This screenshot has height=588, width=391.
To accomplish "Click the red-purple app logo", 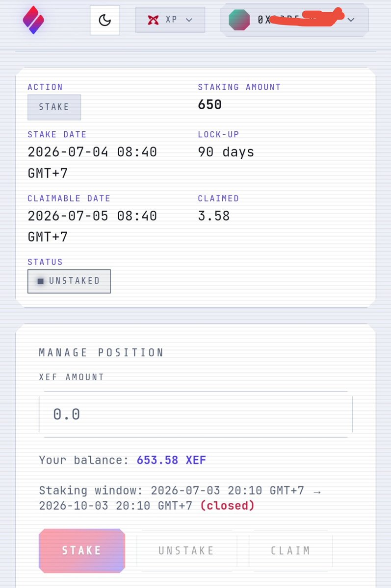I will click(x=33, y=20).
